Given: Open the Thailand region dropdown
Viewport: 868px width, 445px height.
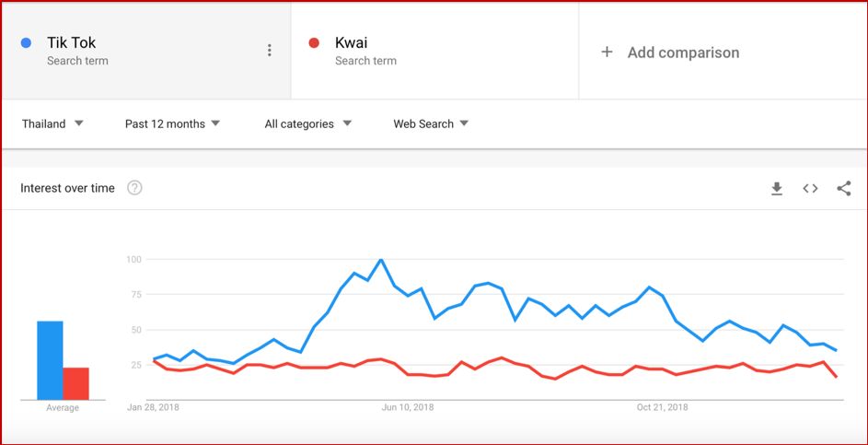Looking at the screenshot, I should (52, 123).
